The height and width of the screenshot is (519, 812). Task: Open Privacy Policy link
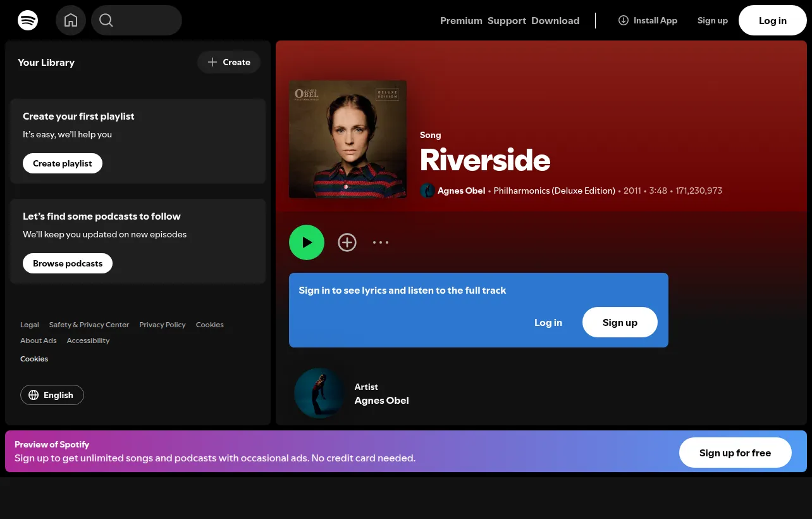coord(163,325)
